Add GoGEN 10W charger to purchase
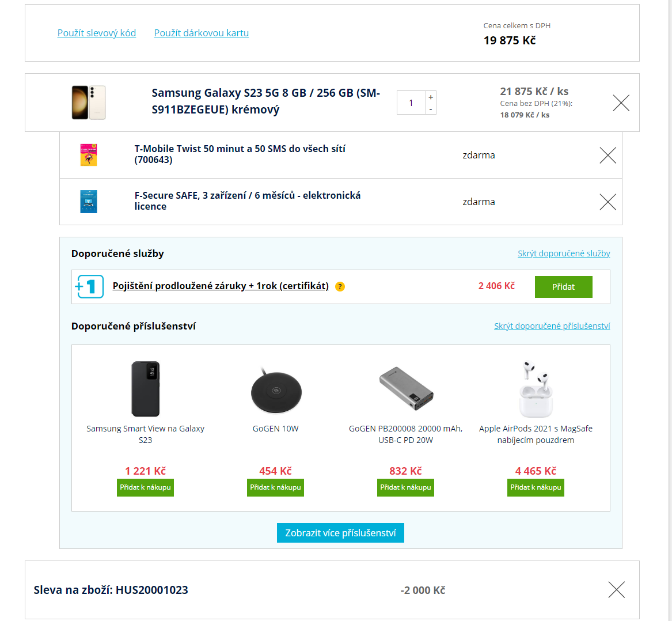The width and height of the screenshot is (672, 621). coord(275,487)
